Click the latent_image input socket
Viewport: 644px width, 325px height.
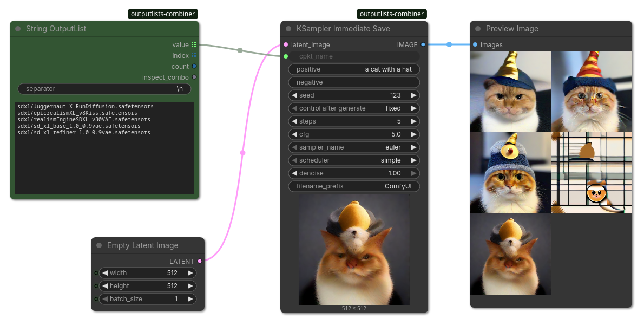pyautogui.click(x=286, y=45)
